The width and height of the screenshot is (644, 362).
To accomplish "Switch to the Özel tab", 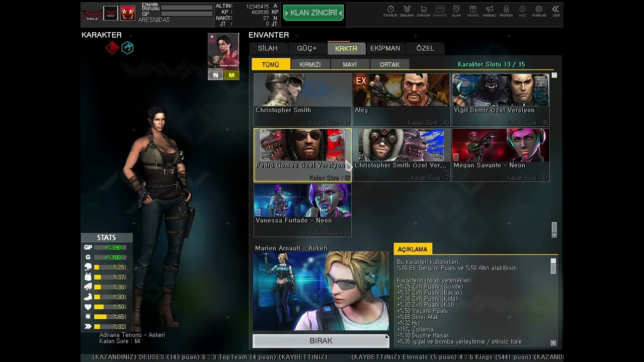I will coord(425,48).
